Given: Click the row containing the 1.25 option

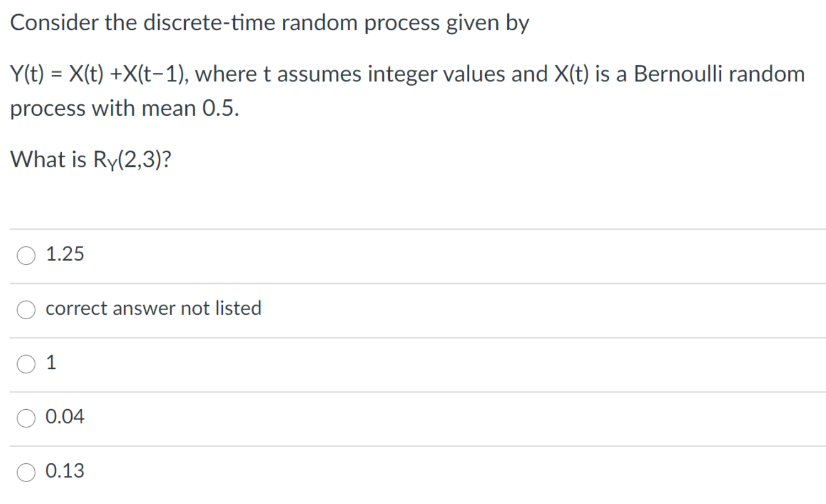Looking at the screenshot, I should pyautogui.click(x=386, y=255).
